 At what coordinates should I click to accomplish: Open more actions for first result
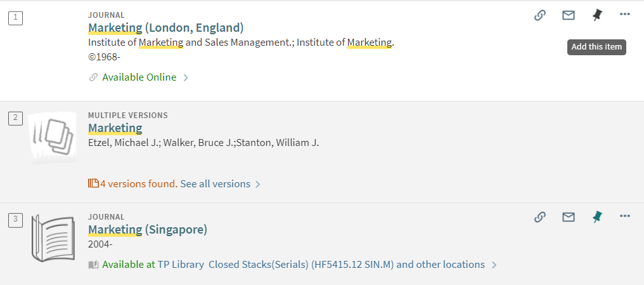(x=625, y=15)
